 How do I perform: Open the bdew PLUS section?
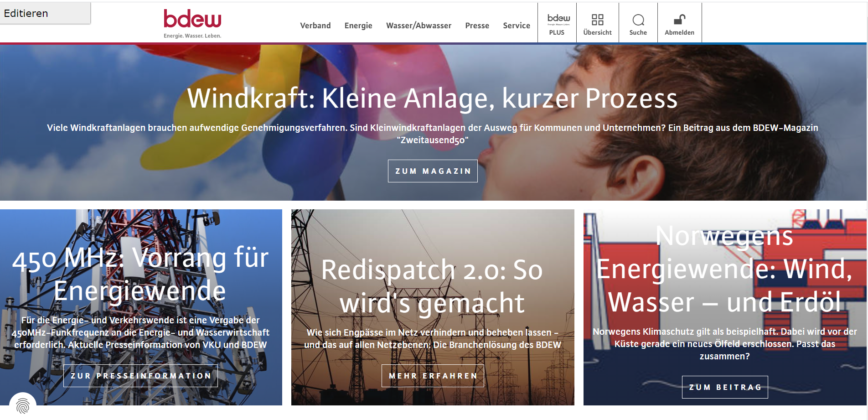tap(557, 23)
